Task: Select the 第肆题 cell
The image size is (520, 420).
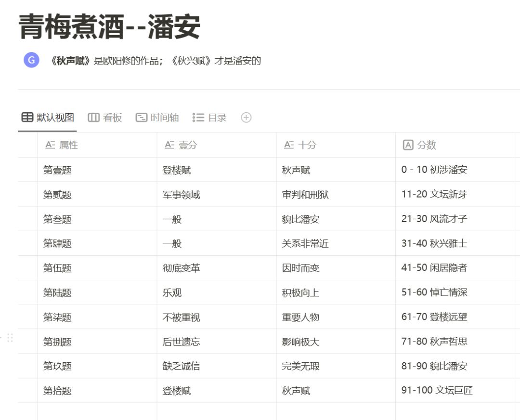Action: pyautogui.click(x=97, y=244)
